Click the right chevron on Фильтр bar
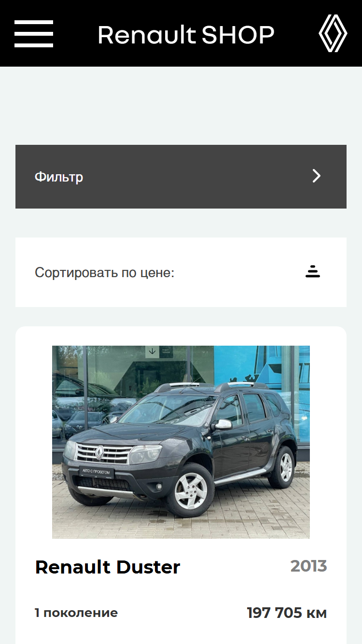The width and height of the screenshot is (362, 644). point(316,176)
